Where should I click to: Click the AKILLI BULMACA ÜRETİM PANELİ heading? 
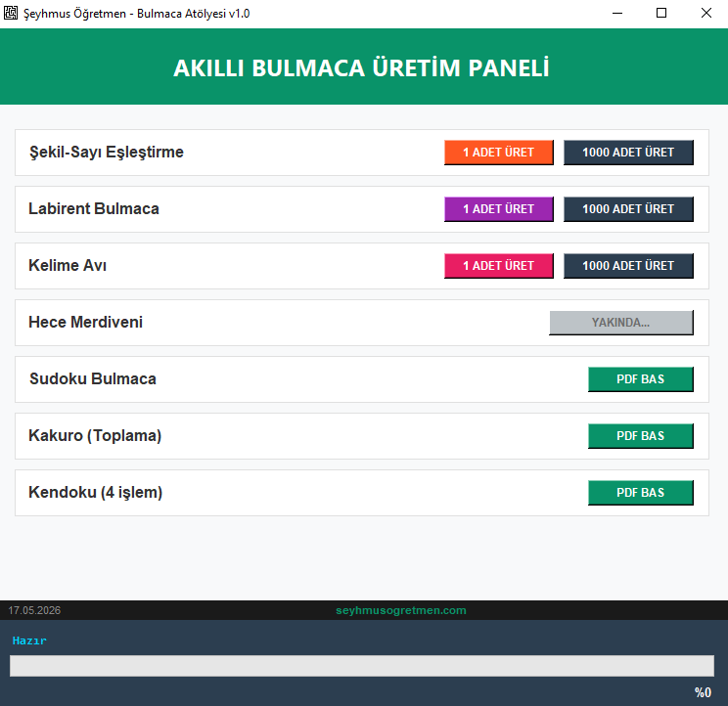(361, 67)
